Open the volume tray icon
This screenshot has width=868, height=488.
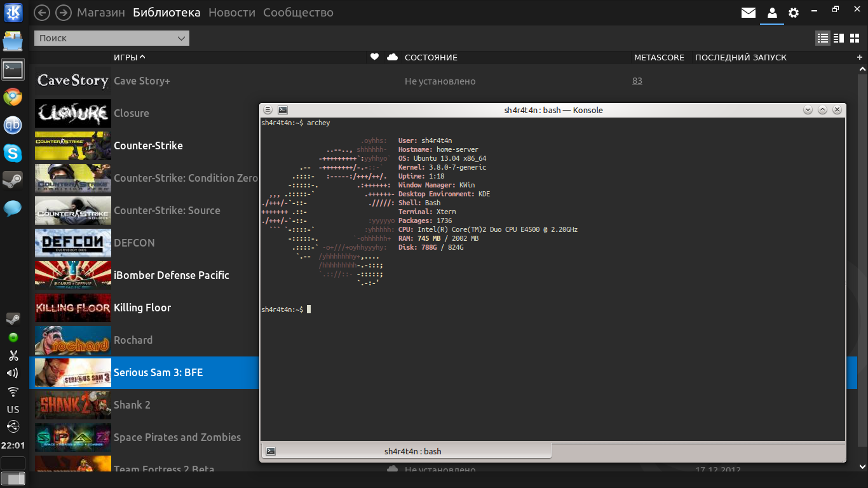13,373
